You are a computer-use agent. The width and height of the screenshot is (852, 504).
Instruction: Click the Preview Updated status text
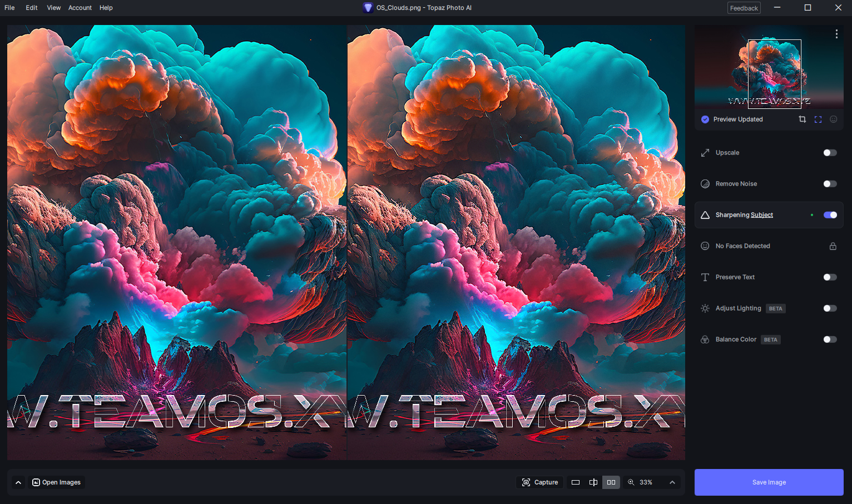pos(738,119)
